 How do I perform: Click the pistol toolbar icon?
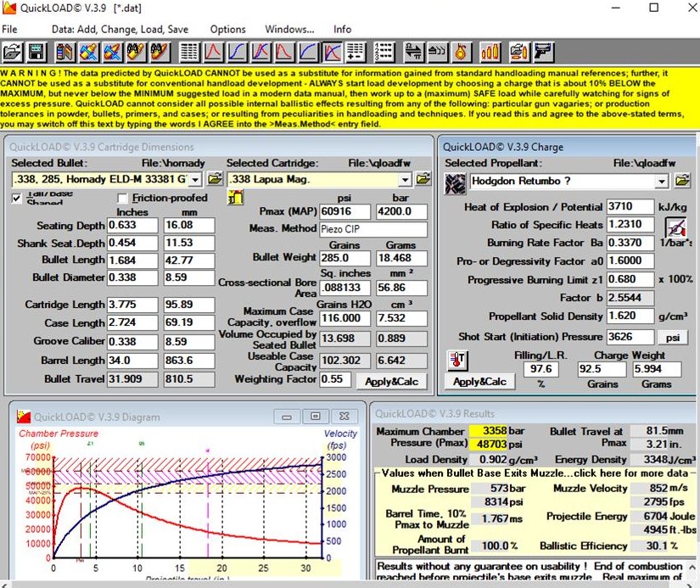point(543,53)
